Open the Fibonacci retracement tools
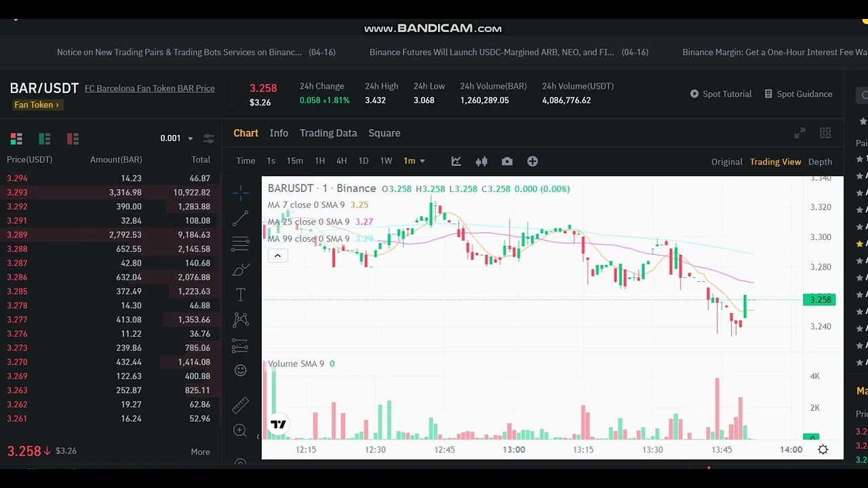This screenshot has height=488, width=868. pyautogui.click(x=241, y=243)
